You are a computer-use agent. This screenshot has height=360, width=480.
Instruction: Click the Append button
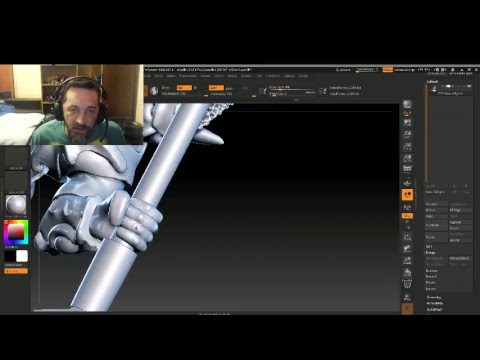point(460,222)
